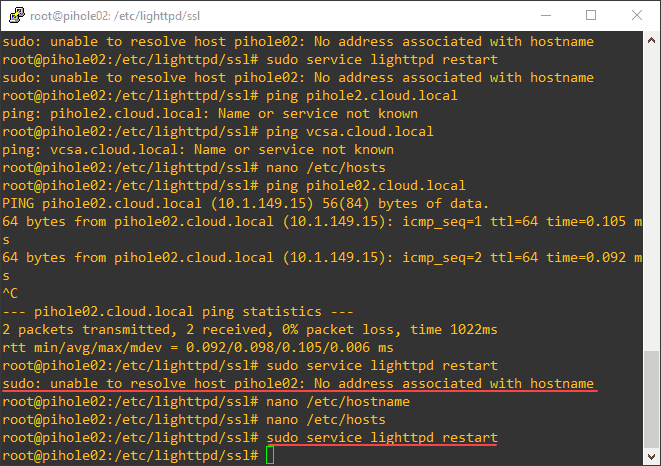Click the '2 packets transmitted, 2 received' line
The image size is (661, 466).
pos(250,330)
